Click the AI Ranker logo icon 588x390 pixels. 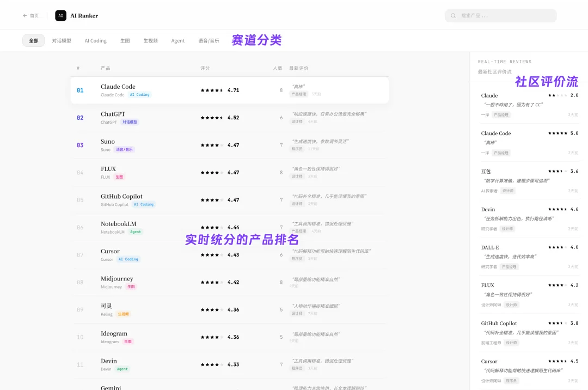[x=60, y=15]
